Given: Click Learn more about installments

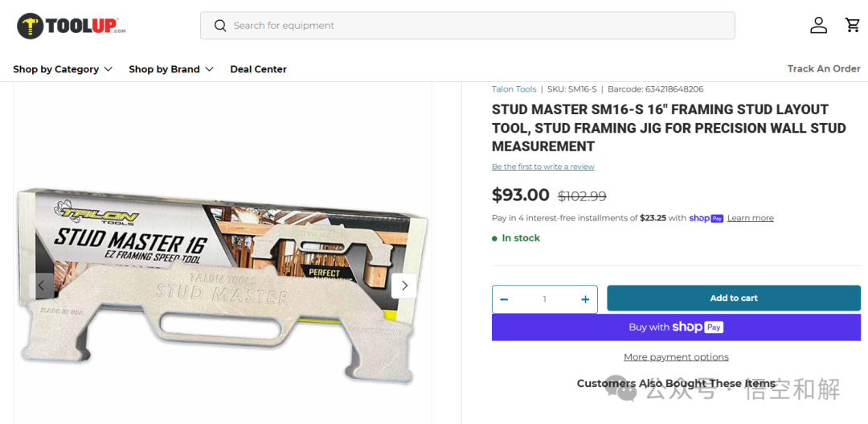Looking at the screenshot, I should (750, 218).
